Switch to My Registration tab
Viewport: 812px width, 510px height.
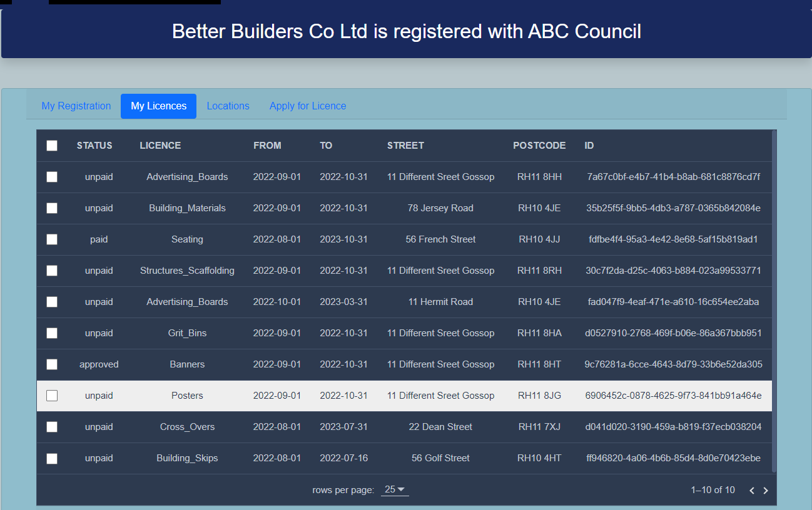click(x=76, y=106)
